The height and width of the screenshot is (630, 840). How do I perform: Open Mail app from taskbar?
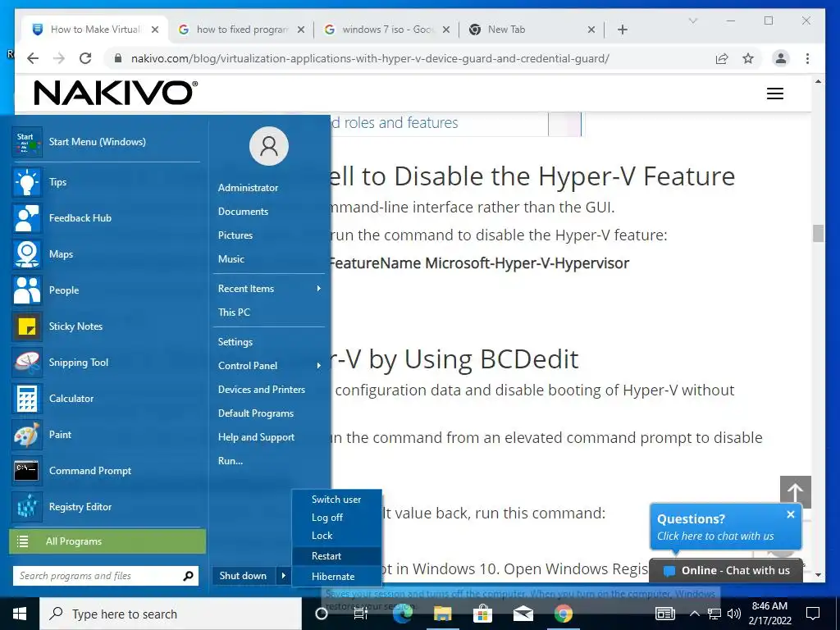(x=523, y=614)
